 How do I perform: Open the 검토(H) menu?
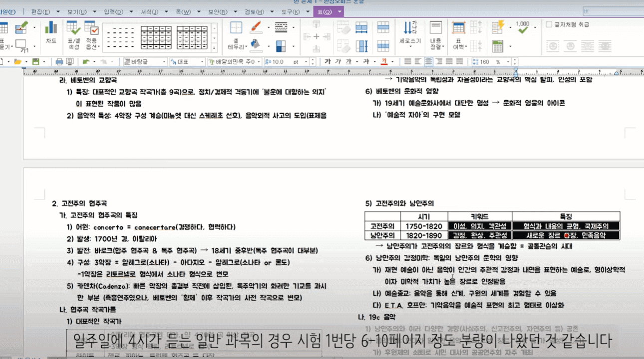click(x=254, y=11)
